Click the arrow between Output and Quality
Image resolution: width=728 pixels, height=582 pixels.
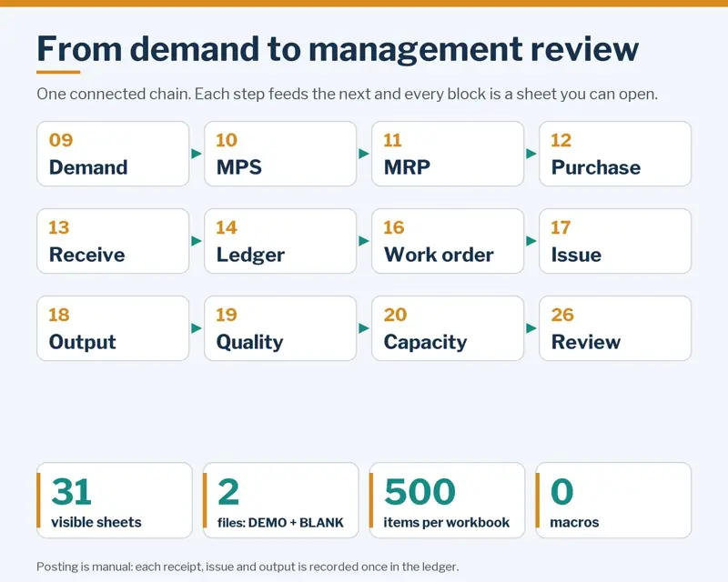coord(197,328)
